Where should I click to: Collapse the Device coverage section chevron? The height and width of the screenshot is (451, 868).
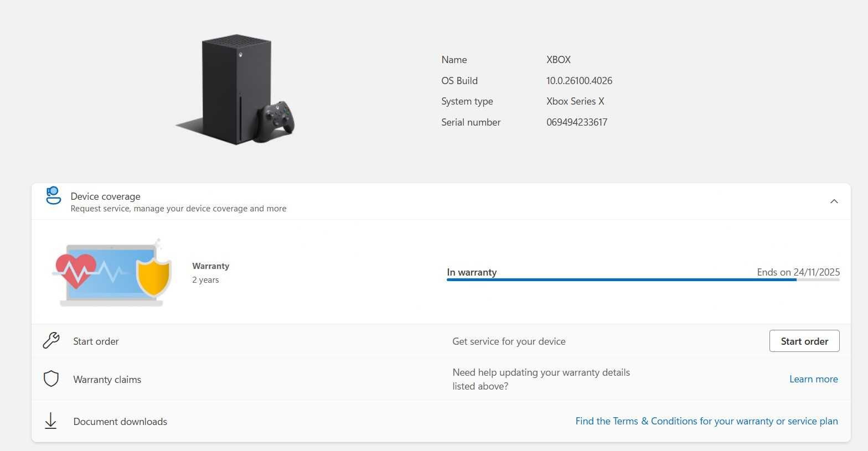(x=834, y=201)
